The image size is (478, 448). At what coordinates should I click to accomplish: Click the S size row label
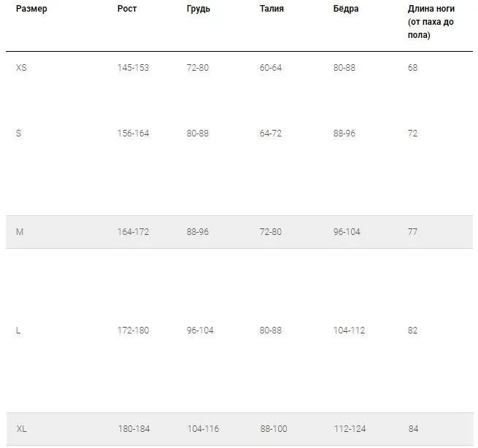(x=19, y=134)
